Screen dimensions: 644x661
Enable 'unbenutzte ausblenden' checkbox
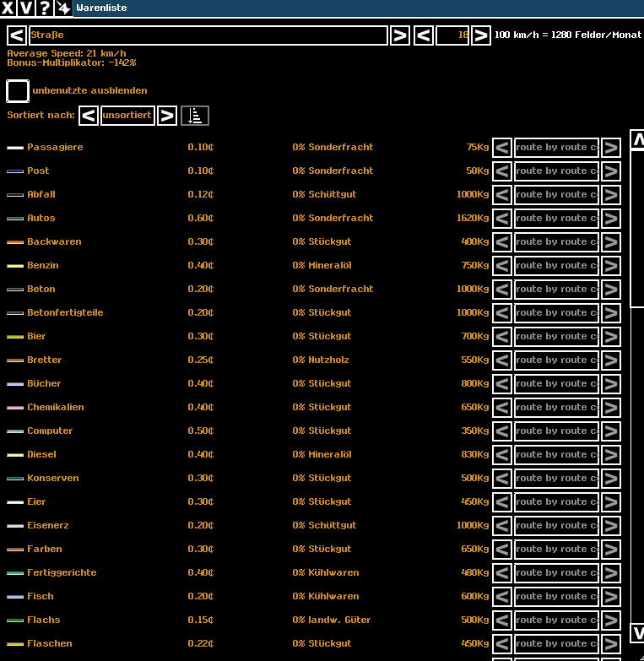pyautogui.click(x=18, y=91)
